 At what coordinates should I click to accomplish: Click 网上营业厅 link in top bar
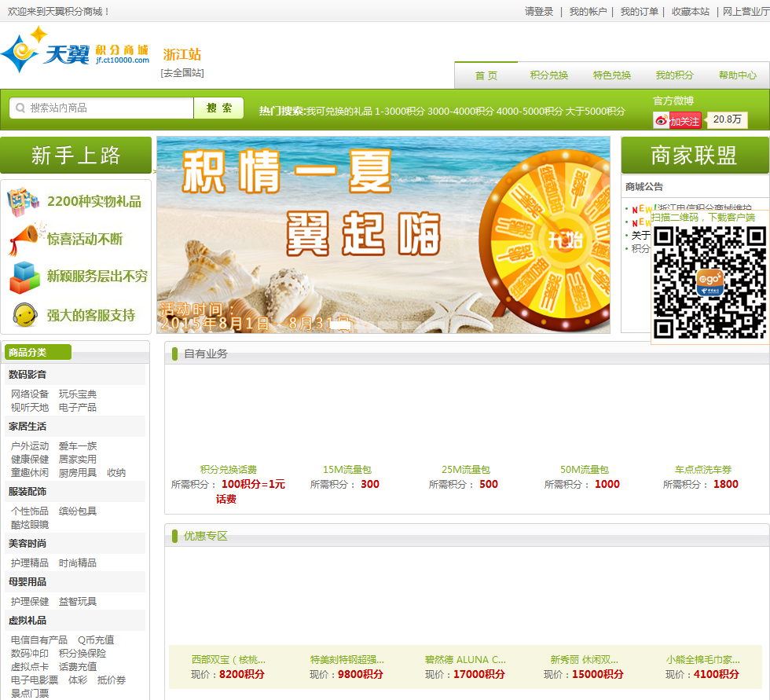[746, 11]
